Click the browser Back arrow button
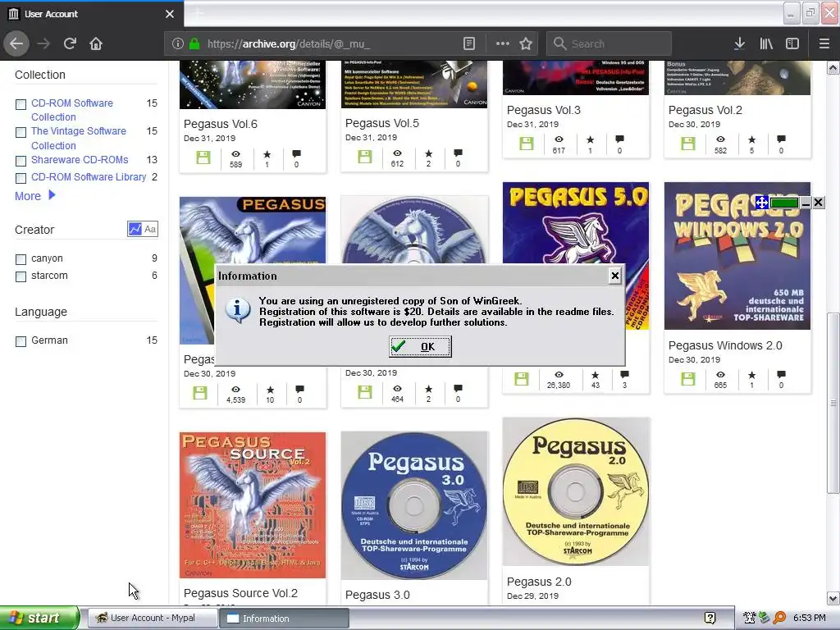Image resolution: width=840 pixels, height=630 pixels. [x=16, y=43]
